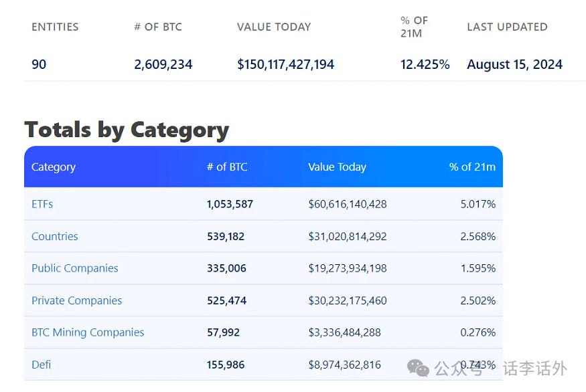Go to the Private Companies link
The image size is (586, 392).
click(x=76, y=300)
